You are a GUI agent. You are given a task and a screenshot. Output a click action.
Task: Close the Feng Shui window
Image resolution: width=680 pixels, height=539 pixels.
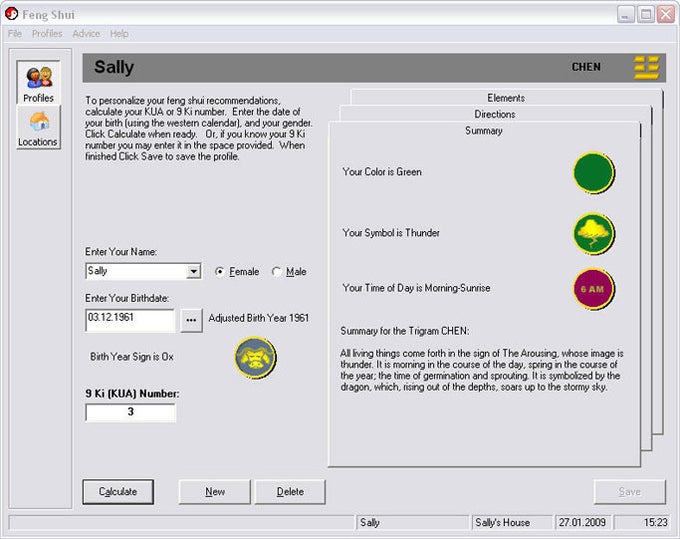pos(666,15)
